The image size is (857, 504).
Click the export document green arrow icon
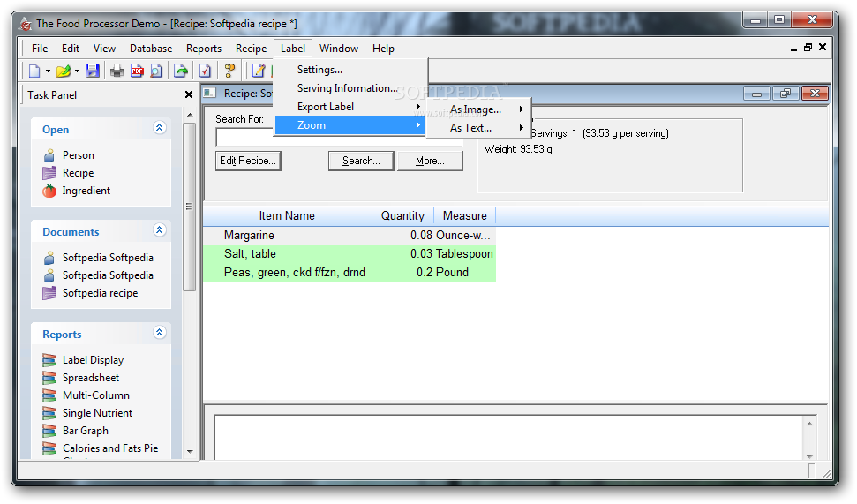tap(181, 71)
